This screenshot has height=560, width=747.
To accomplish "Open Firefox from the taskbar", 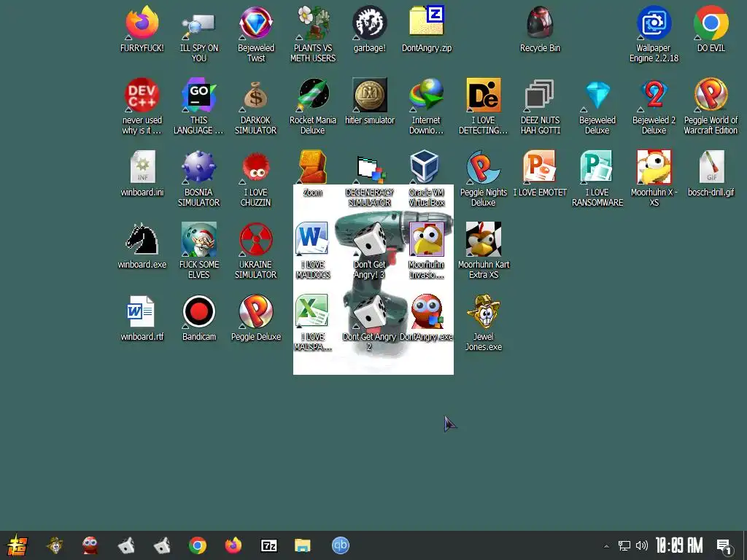I will click(x=233, y=545).
